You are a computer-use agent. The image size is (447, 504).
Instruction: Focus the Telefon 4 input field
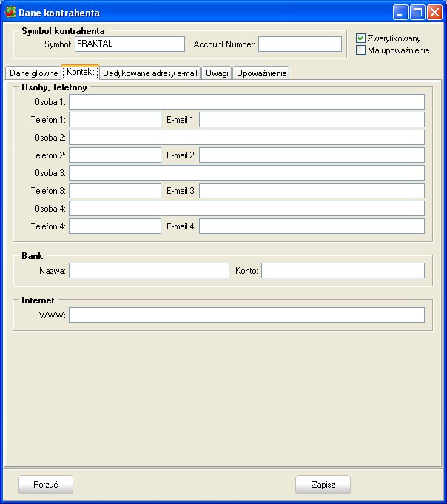click(x=115, y=226)
